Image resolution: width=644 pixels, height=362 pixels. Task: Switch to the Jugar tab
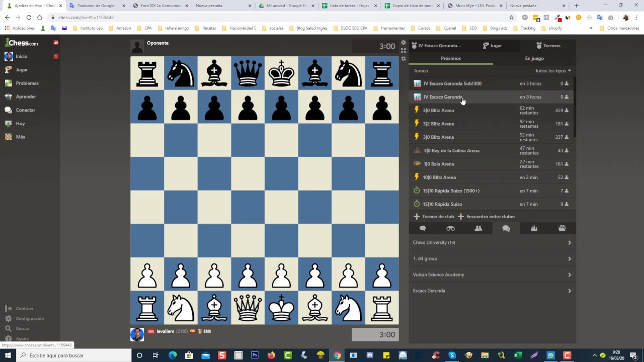tap(492, 45)
